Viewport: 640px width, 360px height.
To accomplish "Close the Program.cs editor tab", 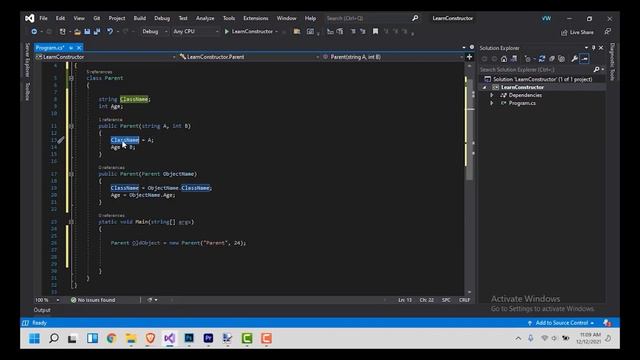I will pos(79,48).
